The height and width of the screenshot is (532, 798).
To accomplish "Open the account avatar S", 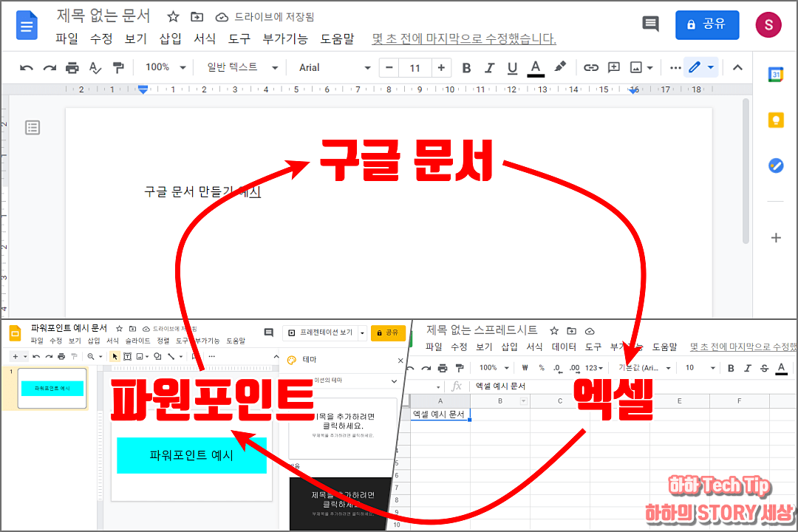I will (768, 24).
